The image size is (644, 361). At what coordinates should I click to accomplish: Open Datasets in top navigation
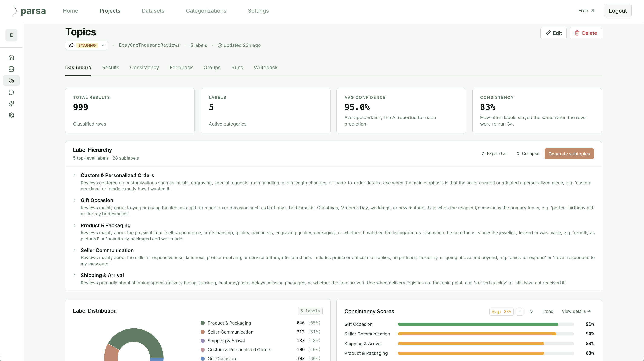153,11
